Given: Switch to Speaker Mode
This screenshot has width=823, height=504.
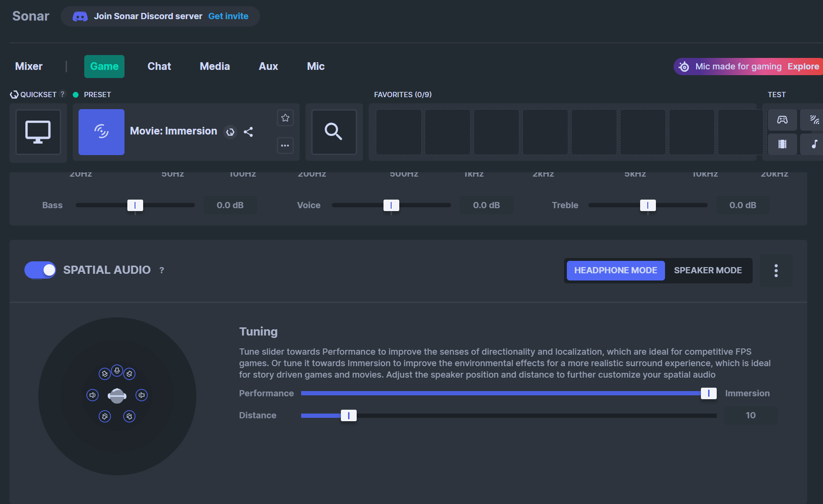Looking at the screenshot, I should [708, 270].
